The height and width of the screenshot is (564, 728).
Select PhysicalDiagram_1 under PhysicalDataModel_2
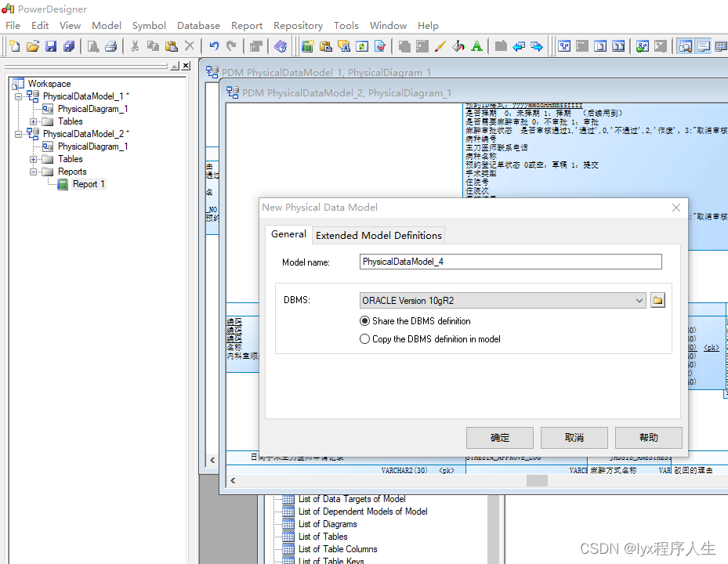[x=92, y=146]
